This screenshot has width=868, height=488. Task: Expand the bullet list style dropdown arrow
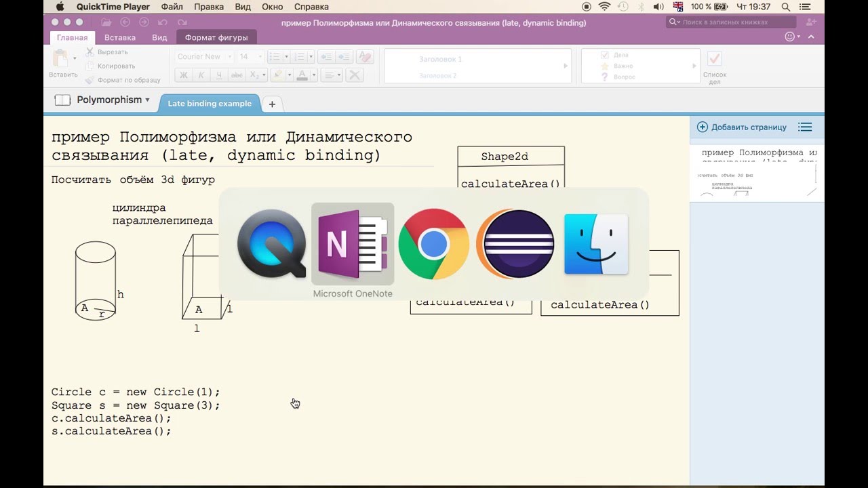pyautogui.click(x=287, y=57)
